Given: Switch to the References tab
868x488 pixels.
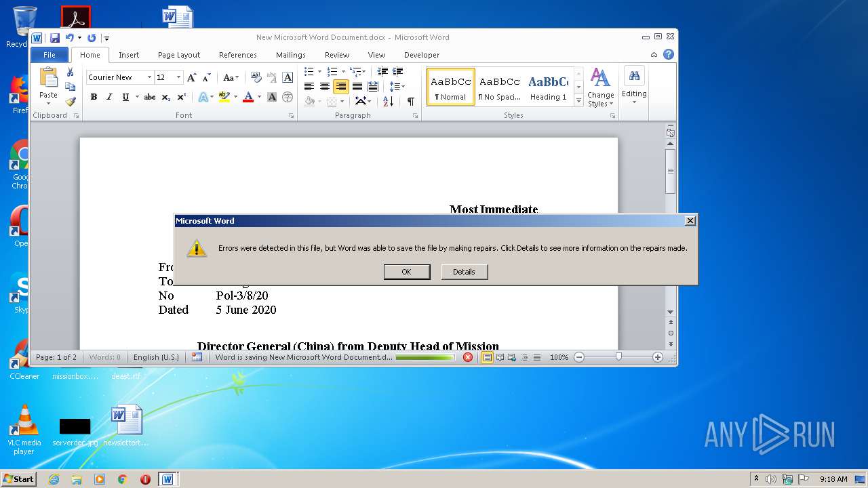Looking at the screenshot, I should pyautogui.click(x=238, y=55).
